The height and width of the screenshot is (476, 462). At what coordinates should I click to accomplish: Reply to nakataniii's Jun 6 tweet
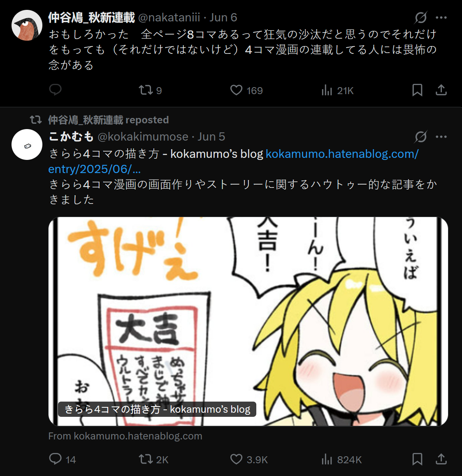[x=55, y=90]
